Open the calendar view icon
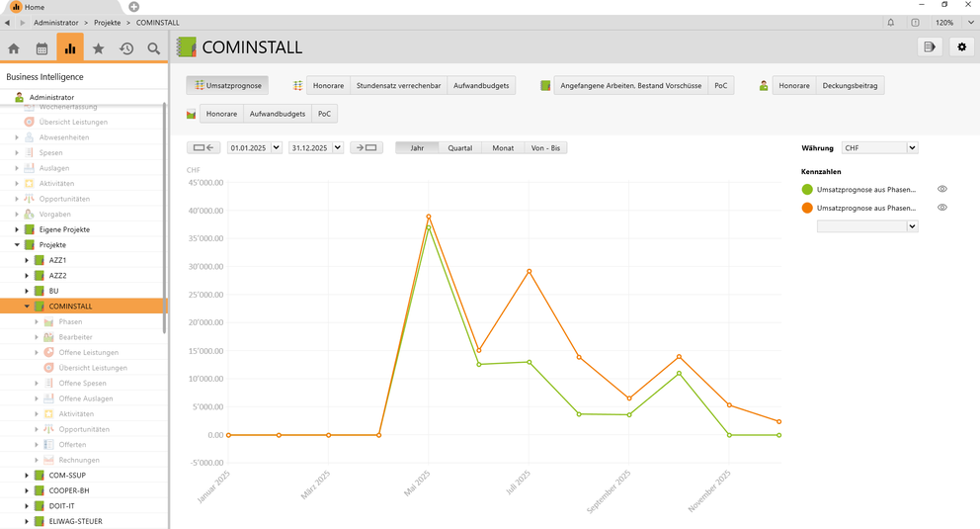Screen dimensions: 980x529 (x=41, y=48)
